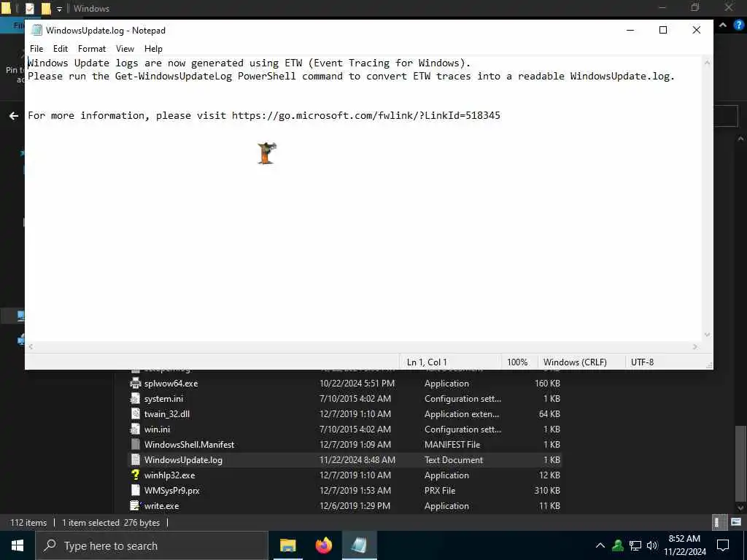Click UTF-8 encoding in the status bar
Screen dimensions: 747x560
tap(642, 362)
